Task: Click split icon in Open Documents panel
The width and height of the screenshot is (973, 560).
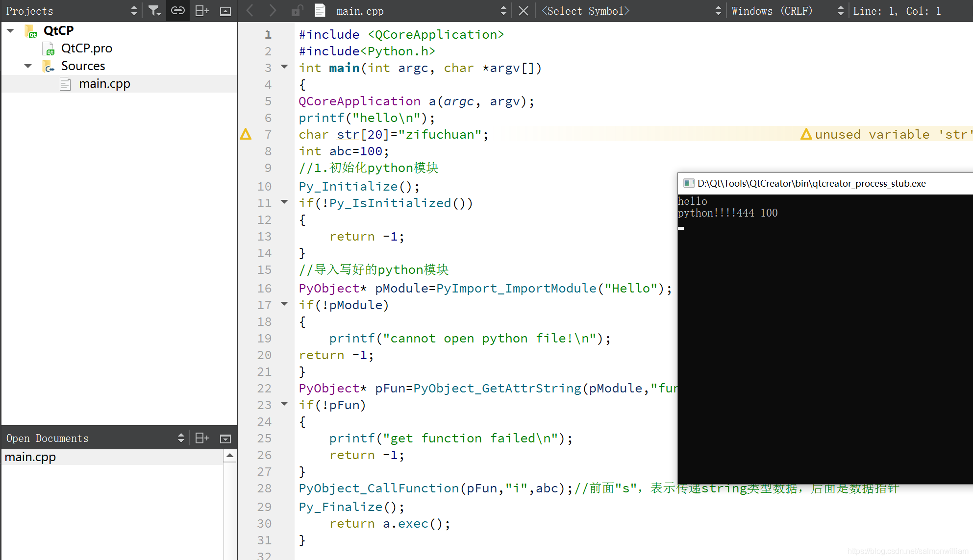Action: [202, 438]
